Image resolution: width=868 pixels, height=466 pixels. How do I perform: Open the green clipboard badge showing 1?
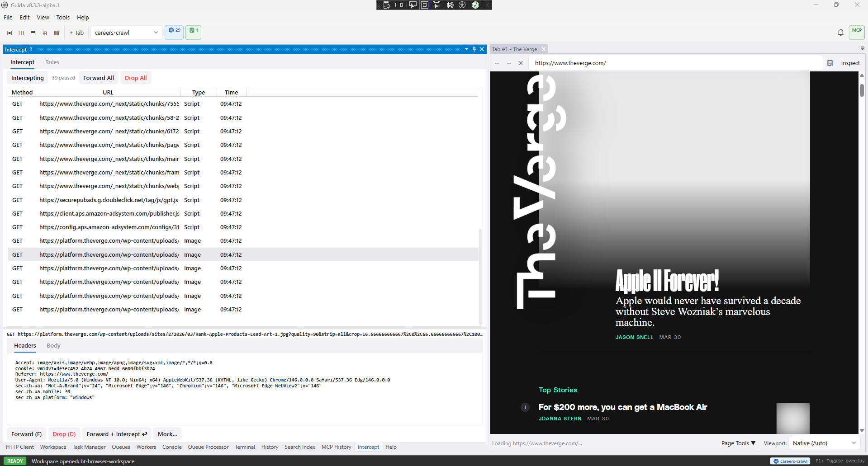click(x=193, y=32)
